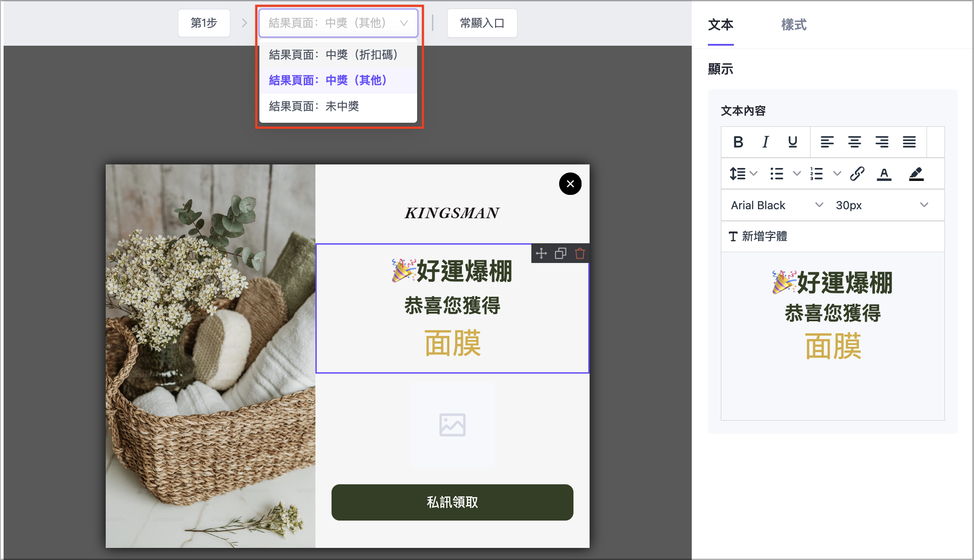The width and height of the screenshot is (974, 560).
Task: Toggle the numbered list formatting
Action: point(817,173)
